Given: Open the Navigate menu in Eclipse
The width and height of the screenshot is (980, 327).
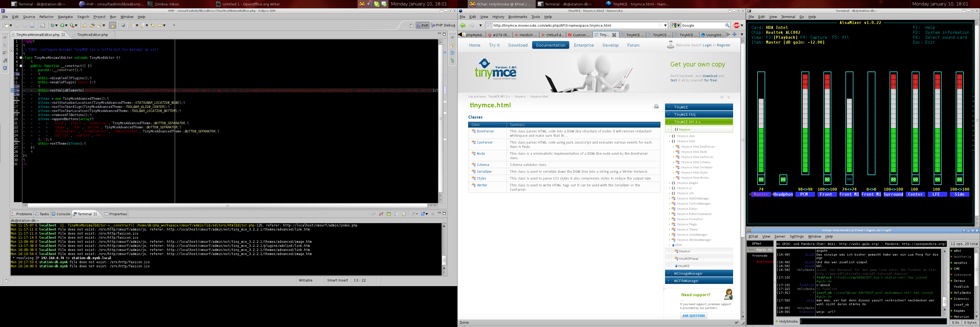Looking at the screenshot, I should coord(65,17).
